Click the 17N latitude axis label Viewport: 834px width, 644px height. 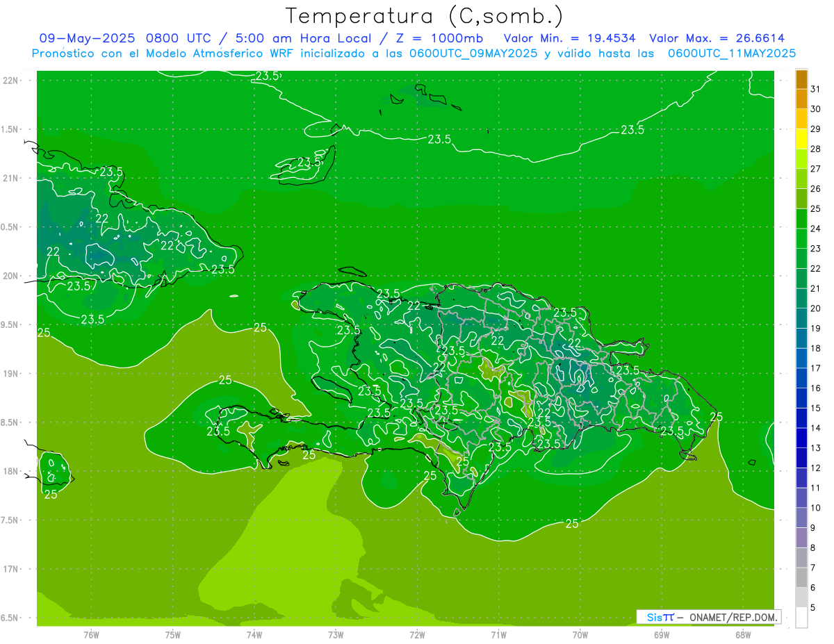pos(11,569)
